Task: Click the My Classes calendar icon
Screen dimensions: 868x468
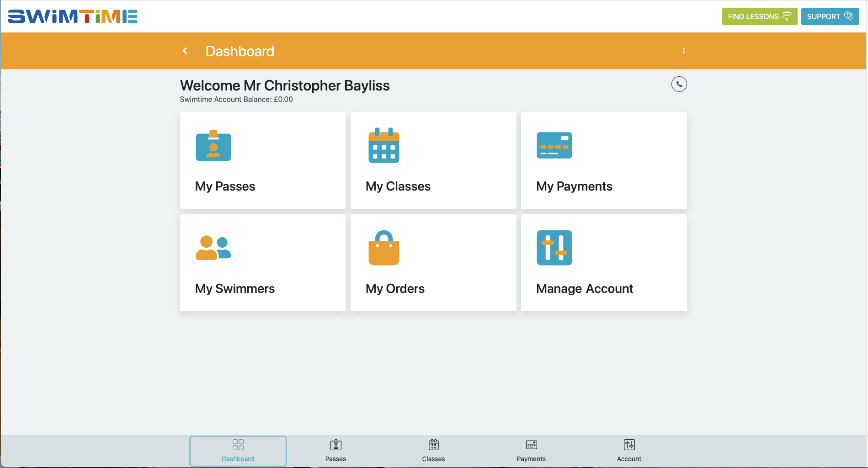Action: click(384, 145)
